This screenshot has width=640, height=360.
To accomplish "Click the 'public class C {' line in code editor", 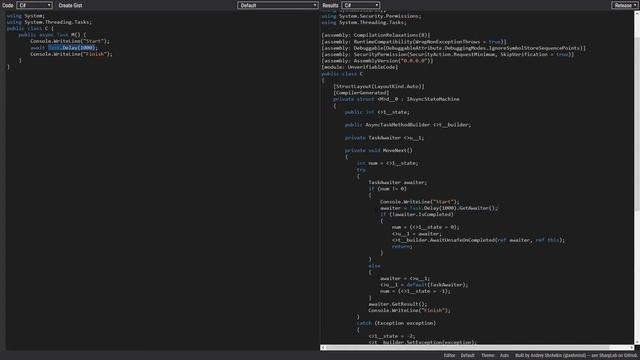I will tap(30, 29).
